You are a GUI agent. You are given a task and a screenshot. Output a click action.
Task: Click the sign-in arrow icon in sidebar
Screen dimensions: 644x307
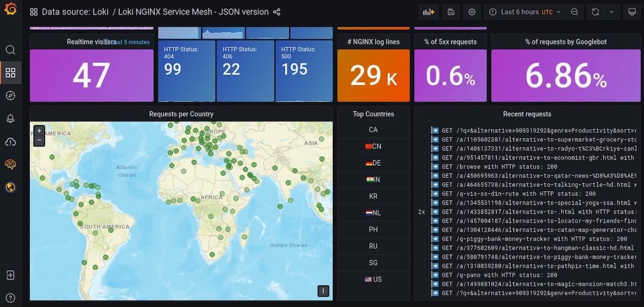click(x=10, y=275)
